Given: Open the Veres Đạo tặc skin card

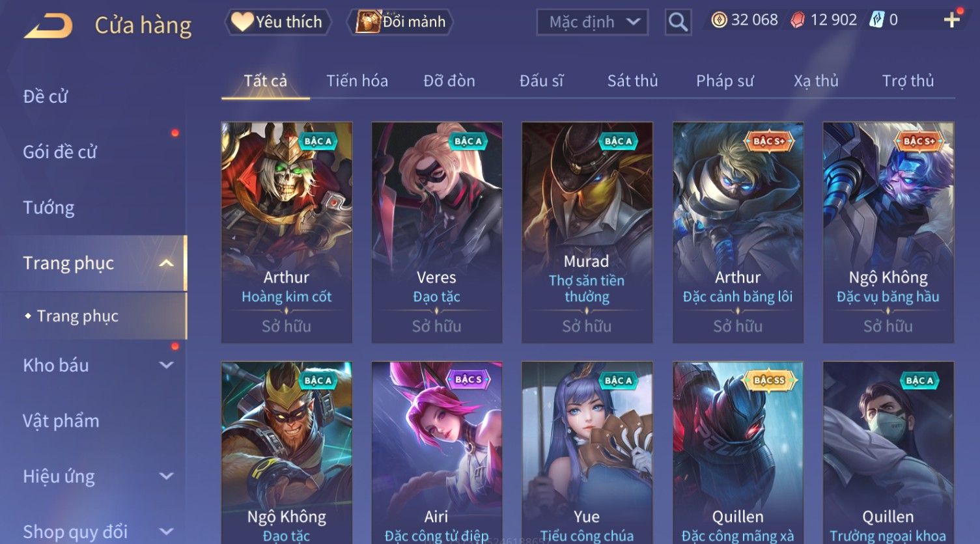Looking at the screenshot, I should pos(436,232).
